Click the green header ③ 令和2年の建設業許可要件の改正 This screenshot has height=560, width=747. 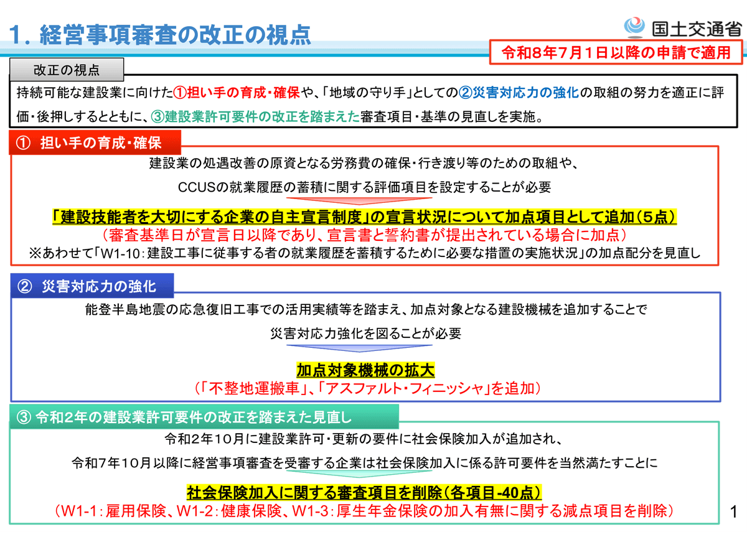(204, 418)
